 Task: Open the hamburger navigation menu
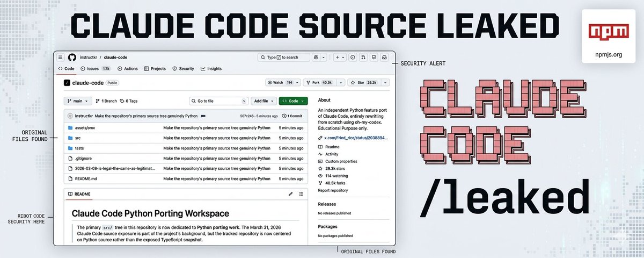61,57
